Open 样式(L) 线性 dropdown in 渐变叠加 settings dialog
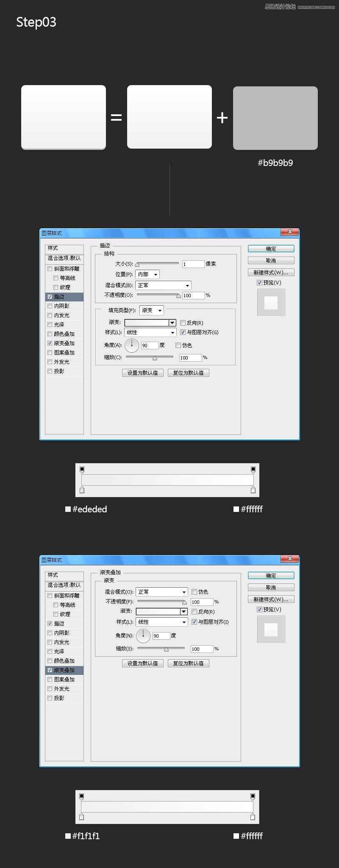 [161, 622]
